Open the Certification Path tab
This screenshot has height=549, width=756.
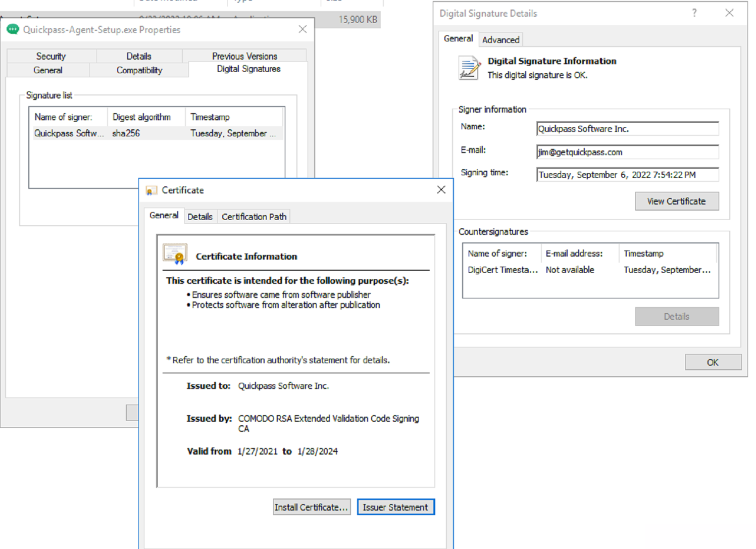pos(254,217)
